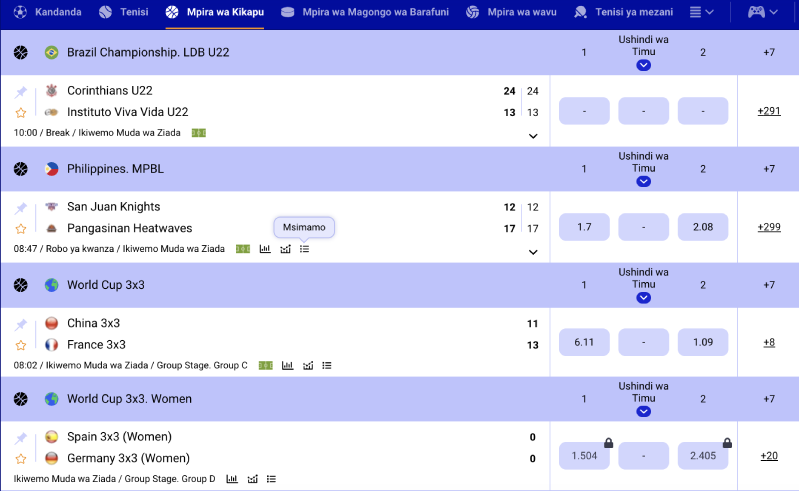This screenshot has height=491, width=799.
Task: Open Ushindi wa Timu dropdown for World Cup 3x3
Action: click(x=643, y=298)
